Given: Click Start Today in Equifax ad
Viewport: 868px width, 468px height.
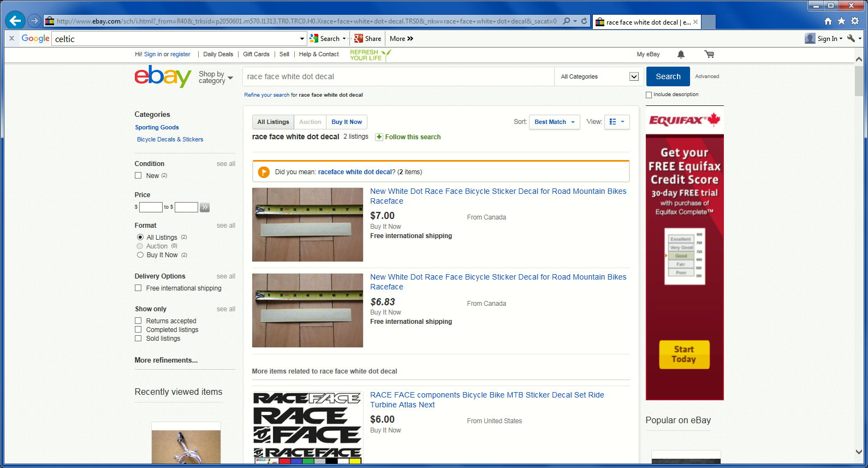Looking at the screenshot, I should pyautogui.click(x=684, y=354).
